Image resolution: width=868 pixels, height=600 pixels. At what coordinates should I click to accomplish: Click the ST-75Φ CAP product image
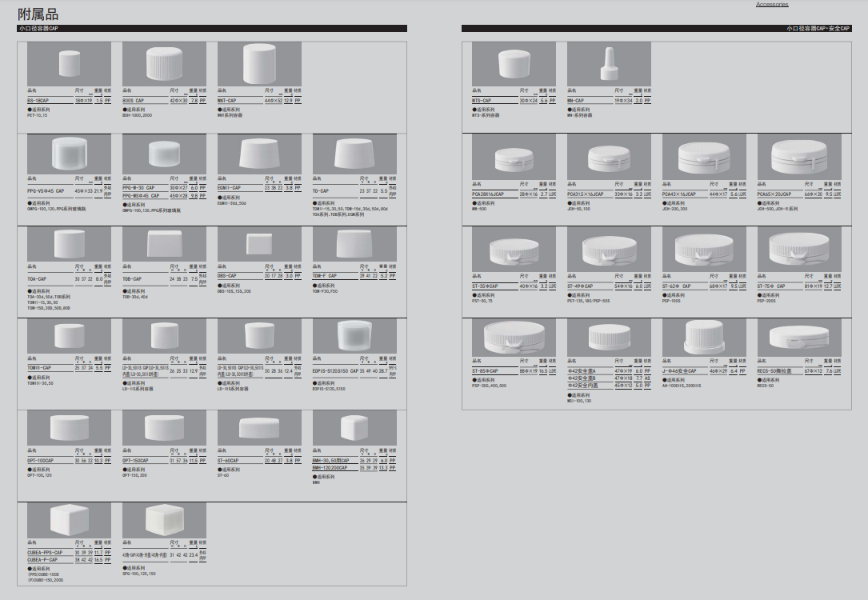tap(799, 248)
